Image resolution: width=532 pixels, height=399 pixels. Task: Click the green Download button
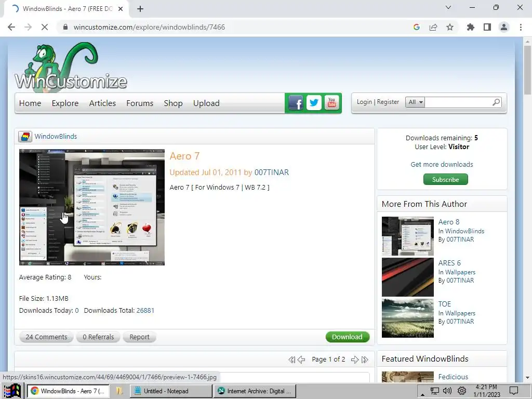(348, 337)
